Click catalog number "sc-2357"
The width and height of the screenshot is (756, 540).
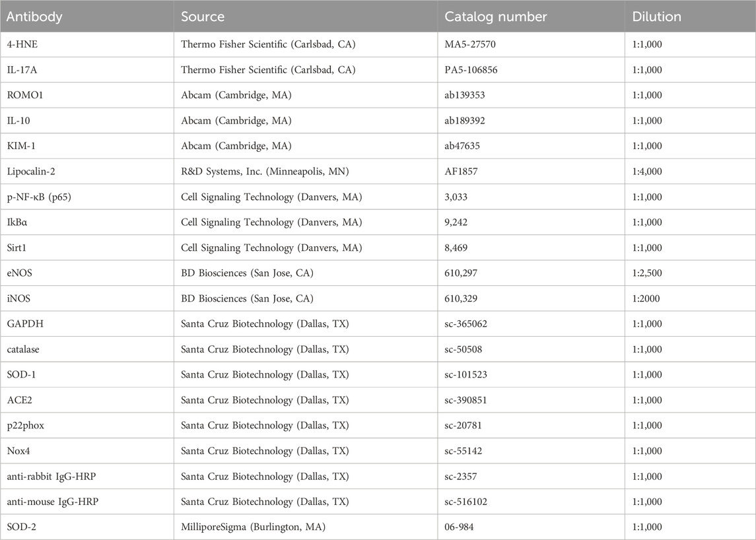[x=461, y=477]
